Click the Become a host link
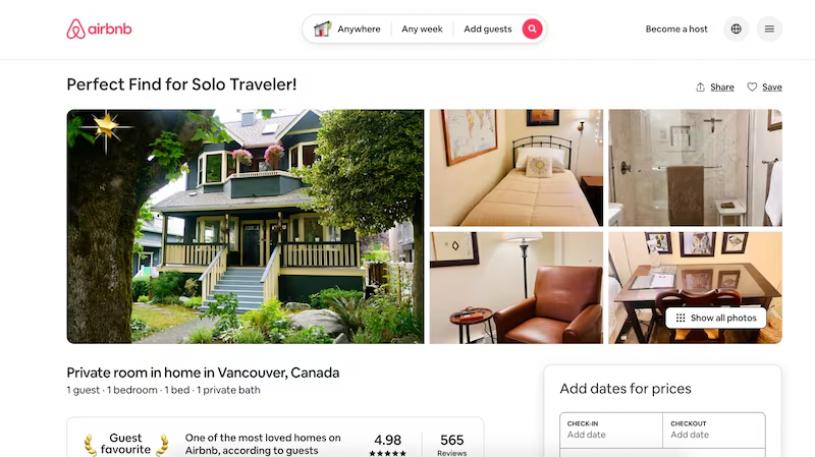The width and height of the screenshot is (815, 457). point(676,29)
